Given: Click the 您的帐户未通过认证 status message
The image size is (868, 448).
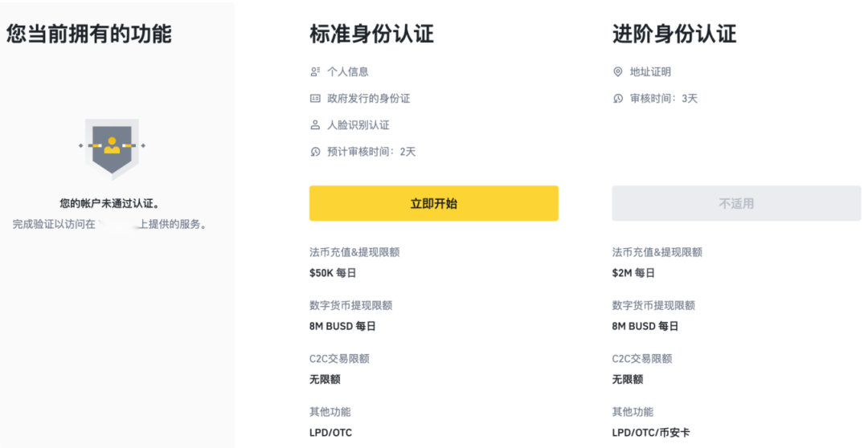Looking at the screenshot, I should point(109,204).
